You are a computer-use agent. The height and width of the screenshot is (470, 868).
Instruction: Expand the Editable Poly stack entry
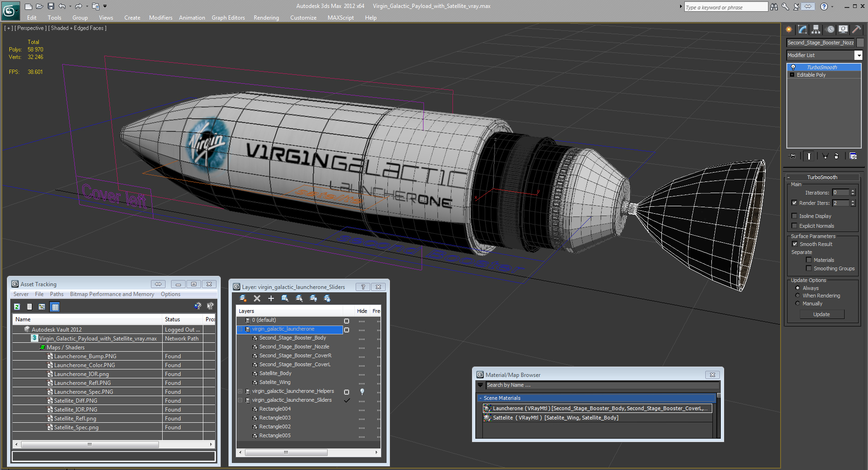pyautogui.click(x=792, y=75)
